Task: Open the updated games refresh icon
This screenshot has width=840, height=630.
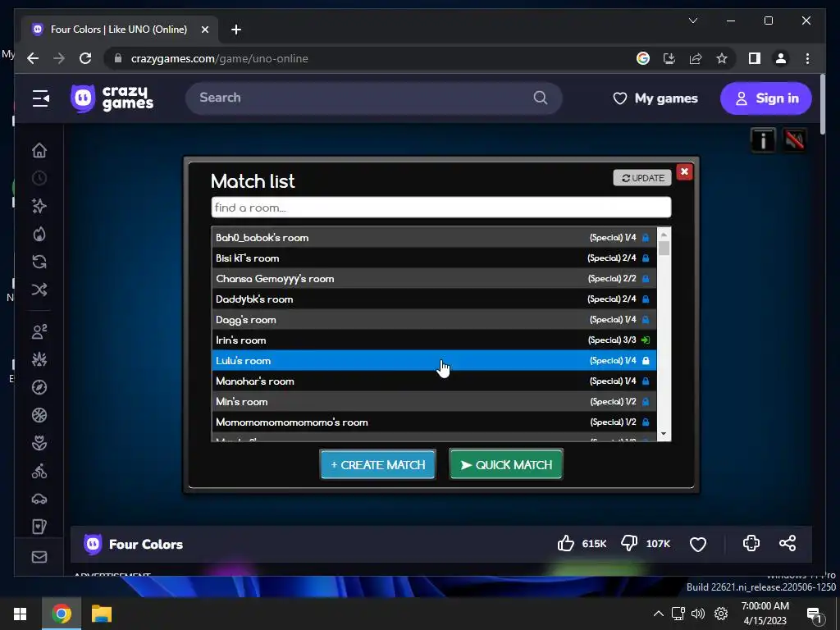Action: point(39,262)
